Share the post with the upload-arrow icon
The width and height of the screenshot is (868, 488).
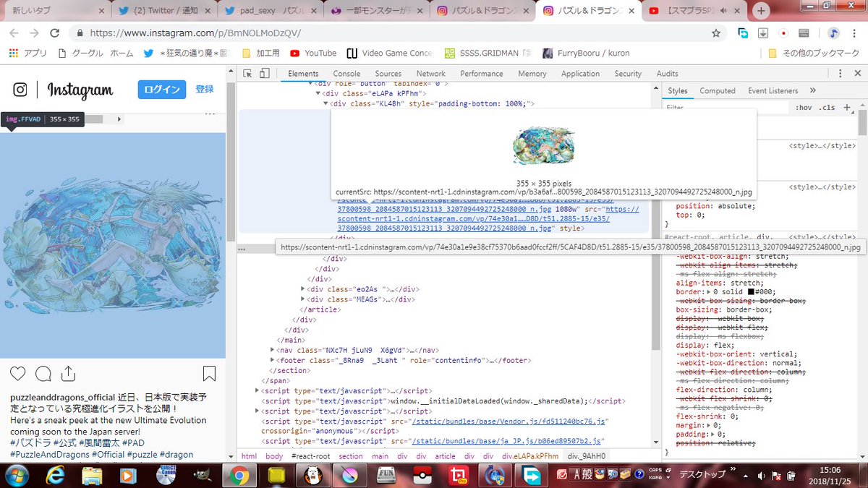click(69, 374)
